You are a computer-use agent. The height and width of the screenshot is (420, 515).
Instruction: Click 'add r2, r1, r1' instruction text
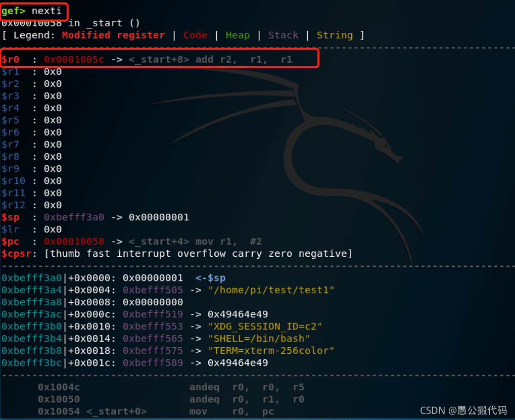244,60
